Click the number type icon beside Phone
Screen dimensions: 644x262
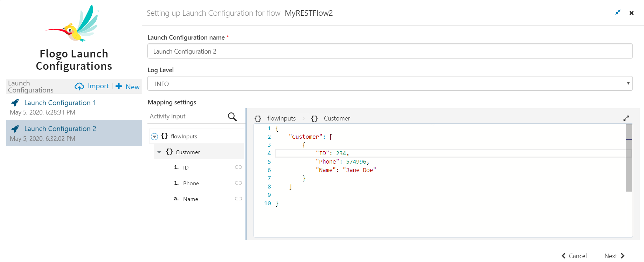176,183
